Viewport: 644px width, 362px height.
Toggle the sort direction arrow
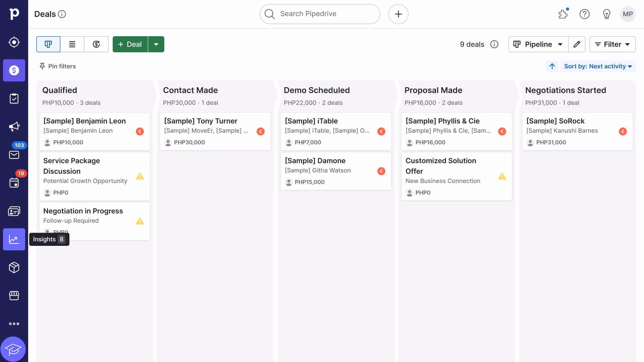pyautogui.click(x=552, y=66)
